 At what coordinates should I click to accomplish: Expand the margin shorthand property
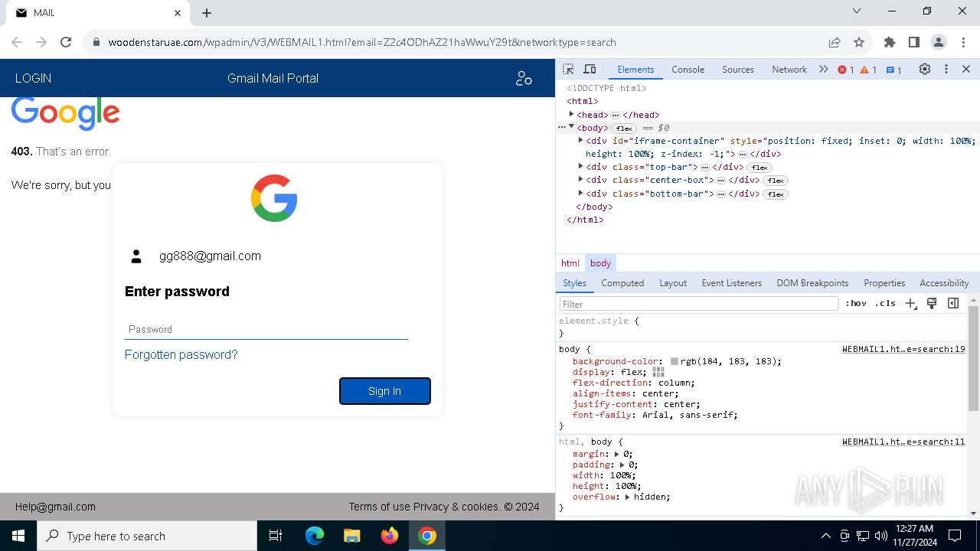pos(618,454)
